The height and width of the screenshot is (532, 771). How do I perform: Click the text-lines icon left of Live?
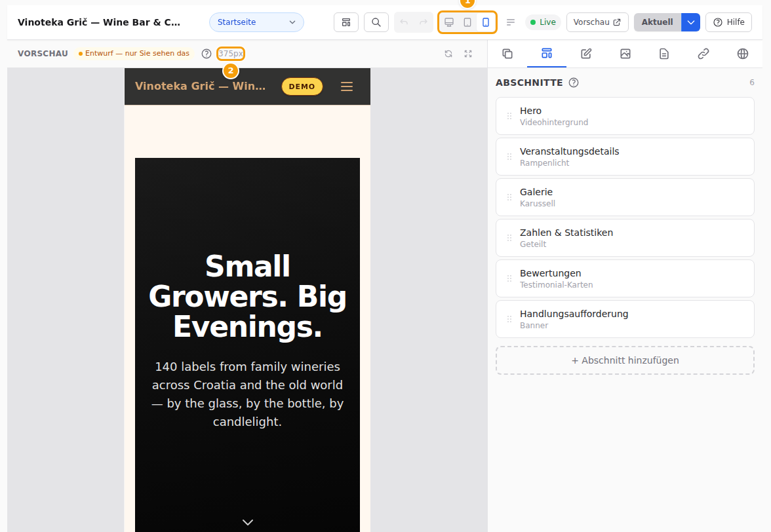click(511, 22)
